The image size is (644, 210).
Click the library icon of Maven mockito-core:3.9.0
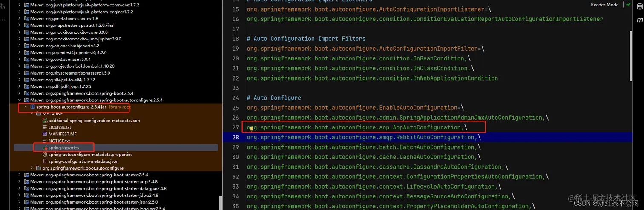(27, 32)
